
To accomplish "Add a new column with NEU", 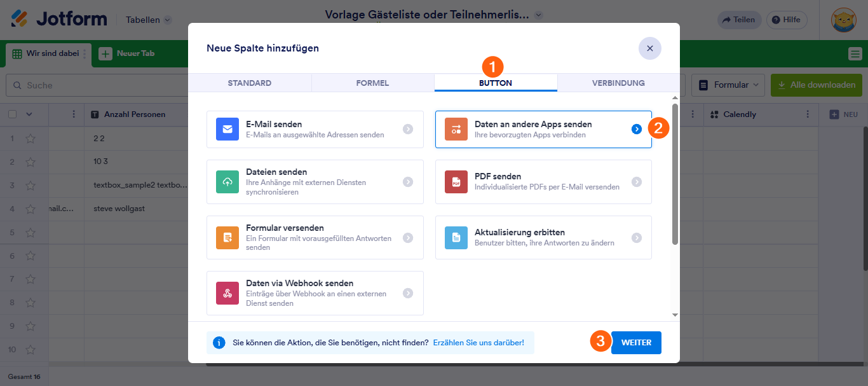I will (x=844, y=114).
